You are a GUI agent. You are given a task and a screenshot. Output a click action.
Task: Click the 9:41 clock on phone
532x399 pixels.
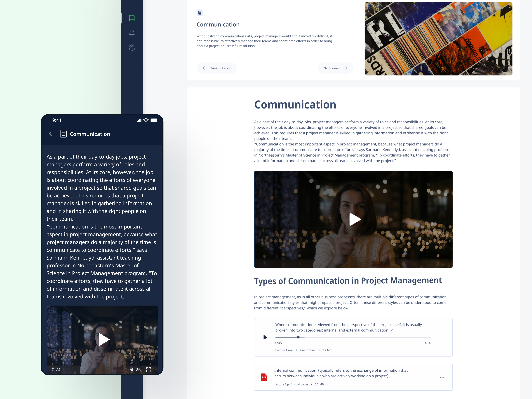(57, 120)
